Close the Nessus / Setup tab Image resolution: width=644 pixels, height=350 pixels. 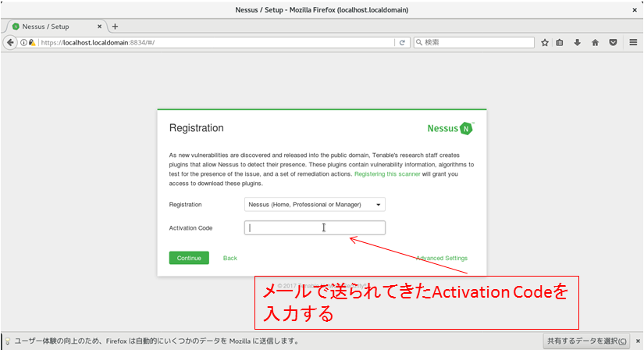(x=99, y=27)
